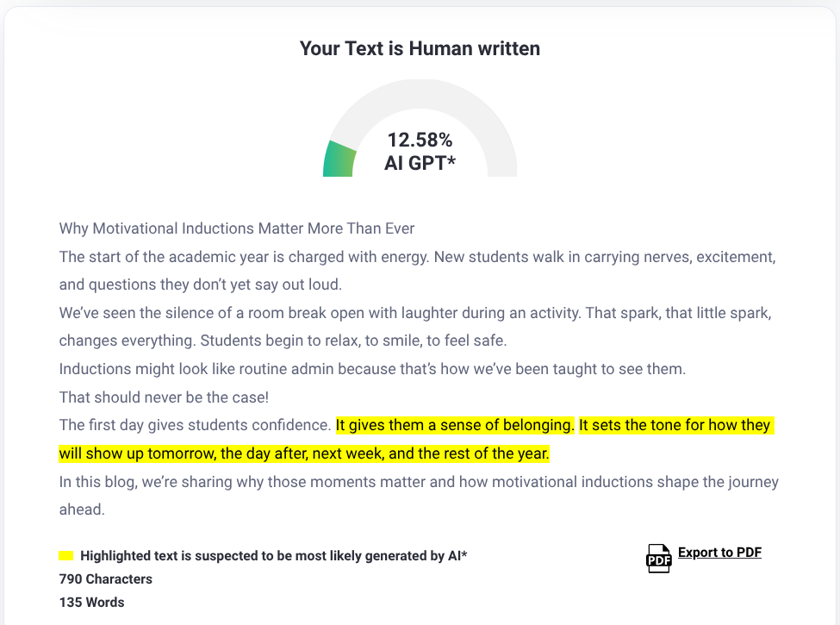Click the paragraph starting The start of the academic year
The width and height of the screenshot is (840, 625).
coord(418,257)
